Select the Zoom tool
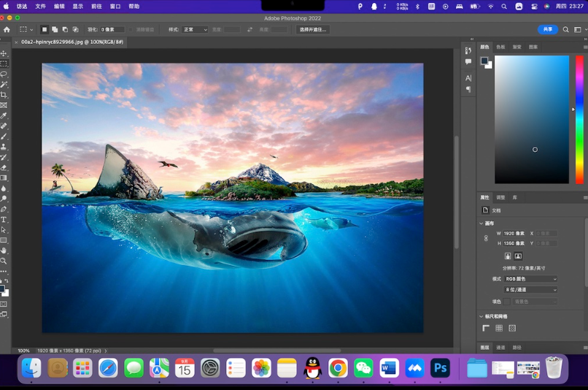The image size is (588, 390). [x=4, y=261]
